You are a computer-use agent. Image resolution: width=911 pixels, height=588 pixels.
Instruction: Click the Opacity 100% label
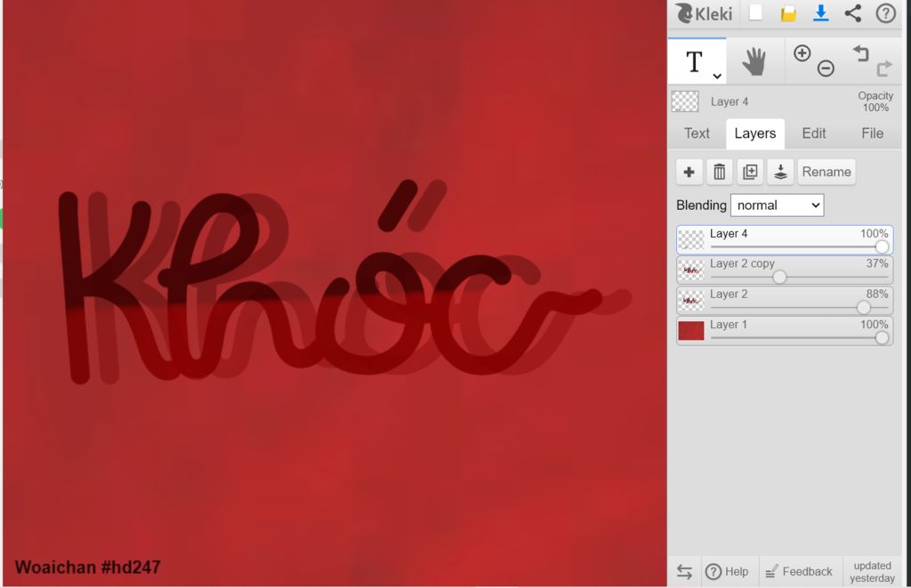coord(875,101)
